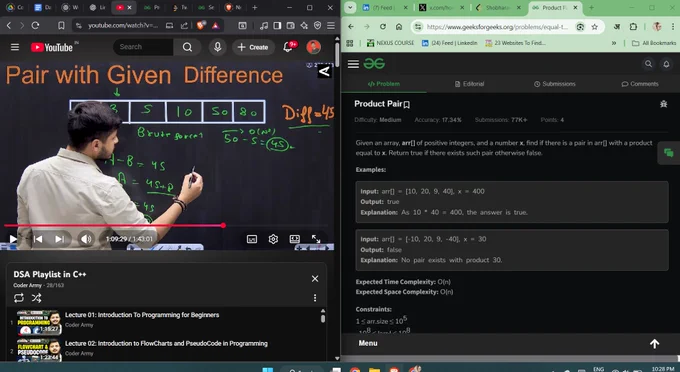The image size is (680, 372).
Task: Open the Brave main hamburger menu
Action: tap(331, 26)
